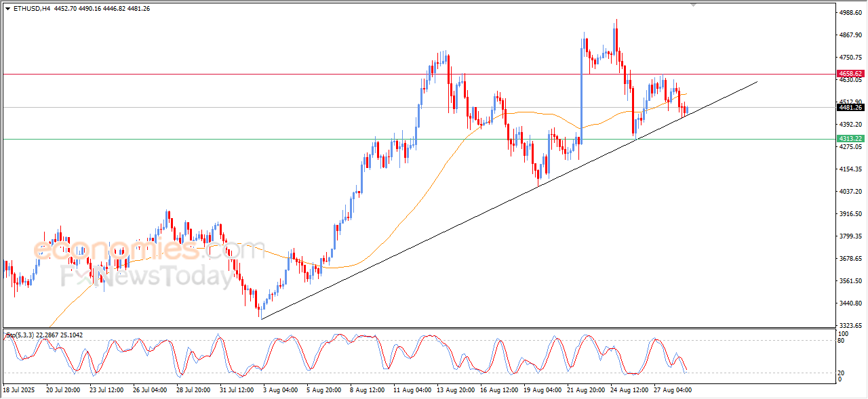Click the 4392.20 price axis value
868x399 pixels.
[850, 124]
